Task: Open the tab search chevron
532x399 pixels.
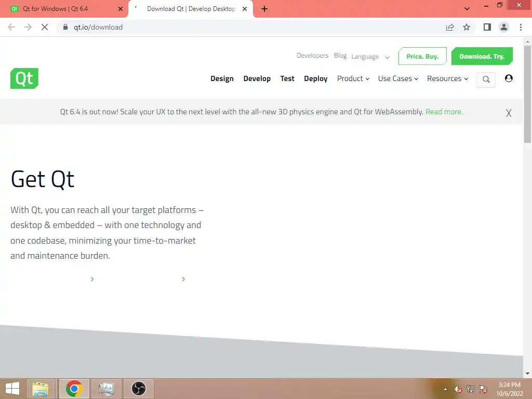Action: pyautogui.click(x=467, y=9)
